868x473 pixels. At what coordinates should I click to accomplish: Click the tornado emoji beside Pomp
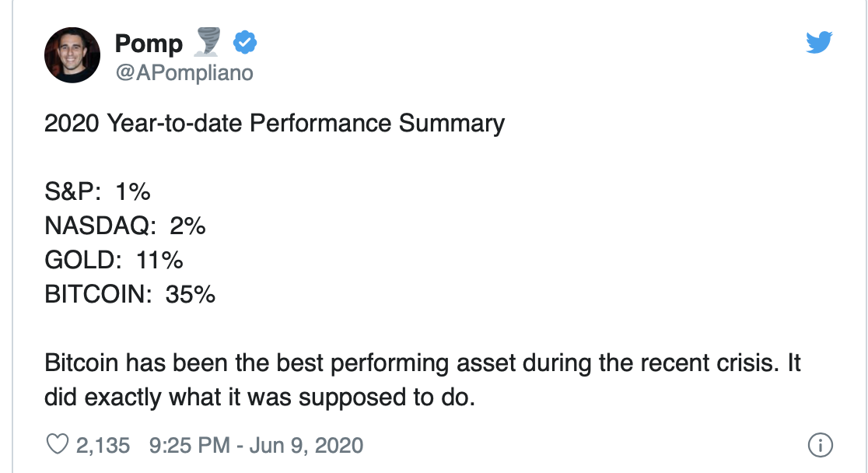point(208,42)
